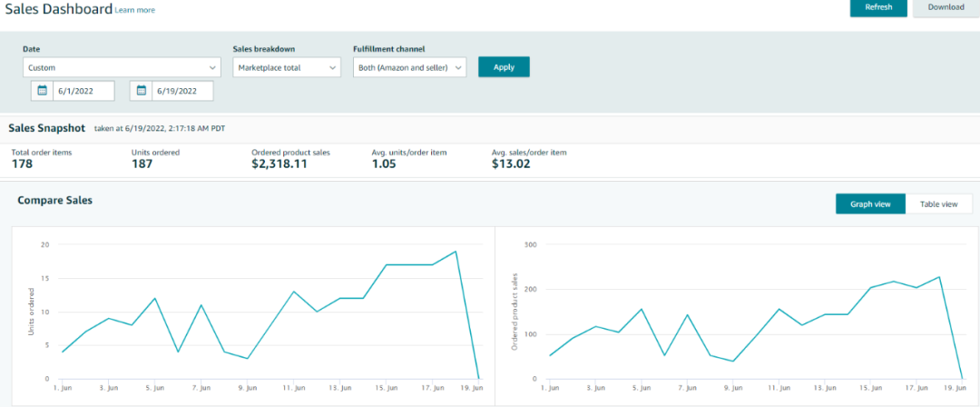Screen dimensions: 980x407
Task: Follow the Learn more link
Action: [134, 10]
